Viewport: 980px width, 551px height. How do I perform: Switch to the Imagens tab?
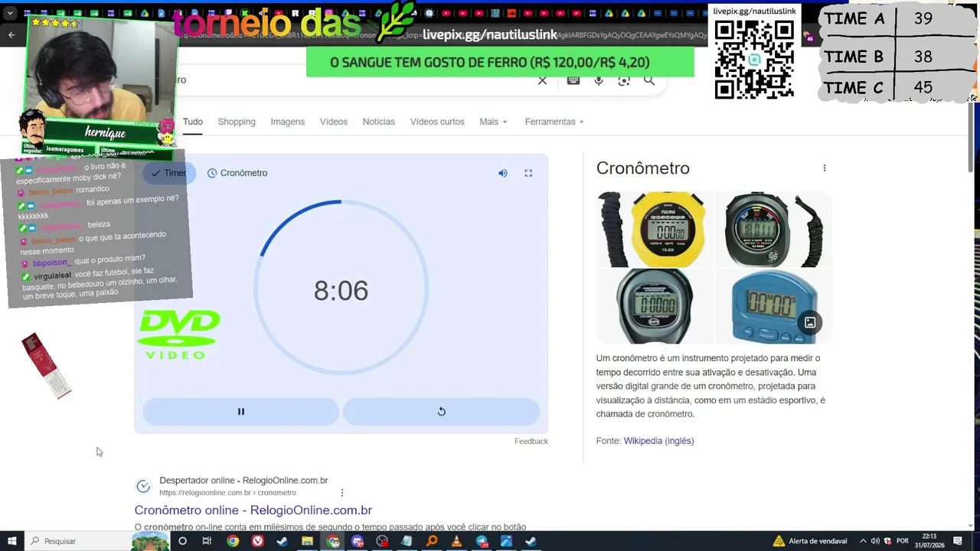coord(287,122)
